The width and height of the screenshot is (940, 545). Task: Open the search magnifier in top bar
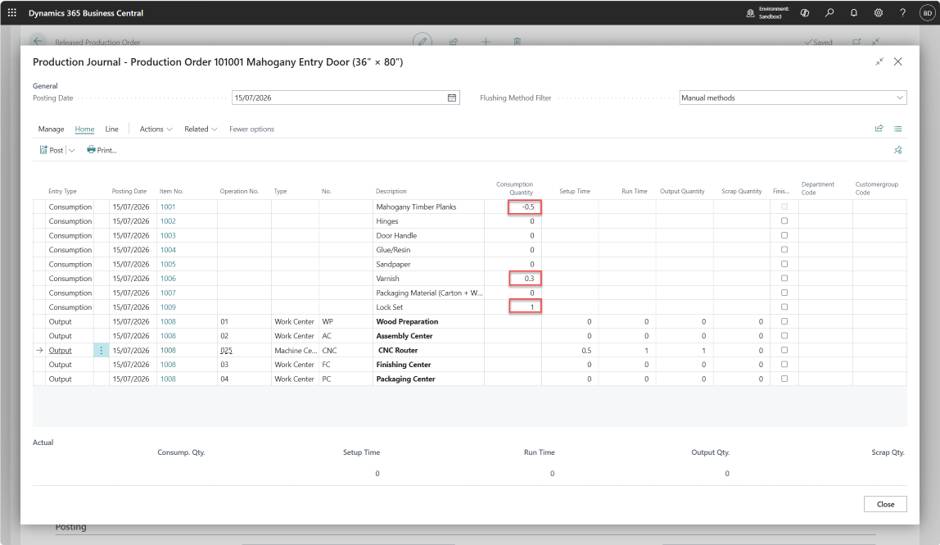click(829, 13)
